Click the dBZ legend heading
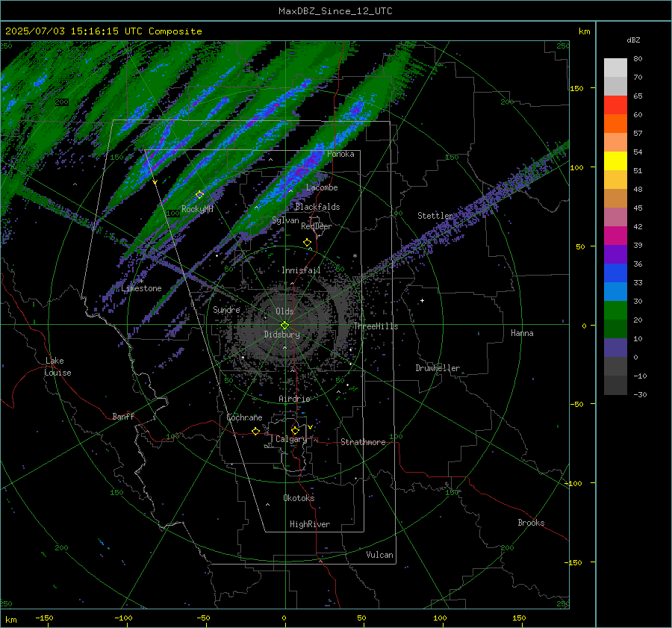Screen dimensions: 672x628 tap(633, 40)
